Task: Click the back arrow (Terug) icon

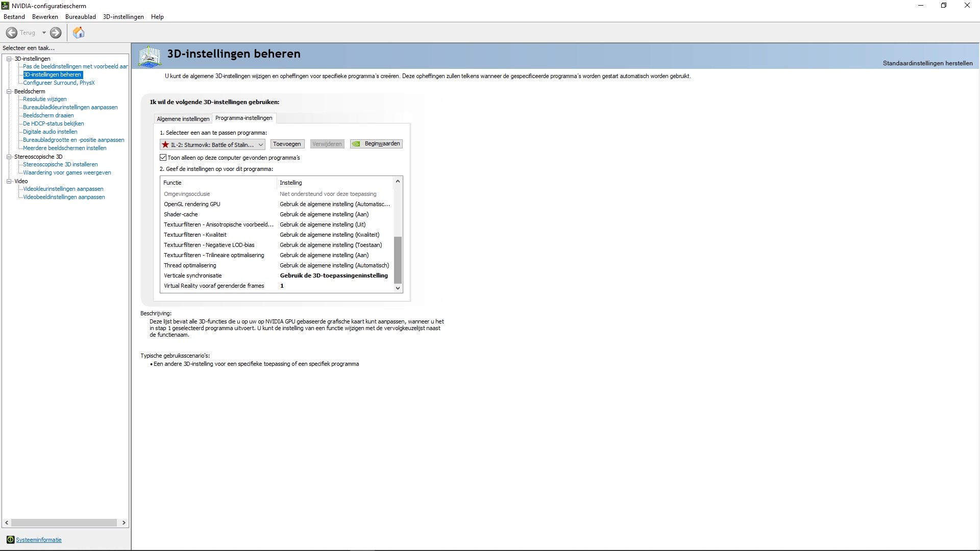Action: click(x=11, y=33)
